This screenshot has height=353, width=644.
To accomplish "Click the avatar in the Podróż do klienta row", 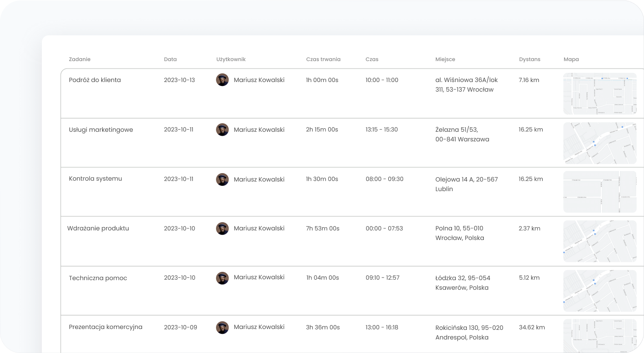I will 223,80.
